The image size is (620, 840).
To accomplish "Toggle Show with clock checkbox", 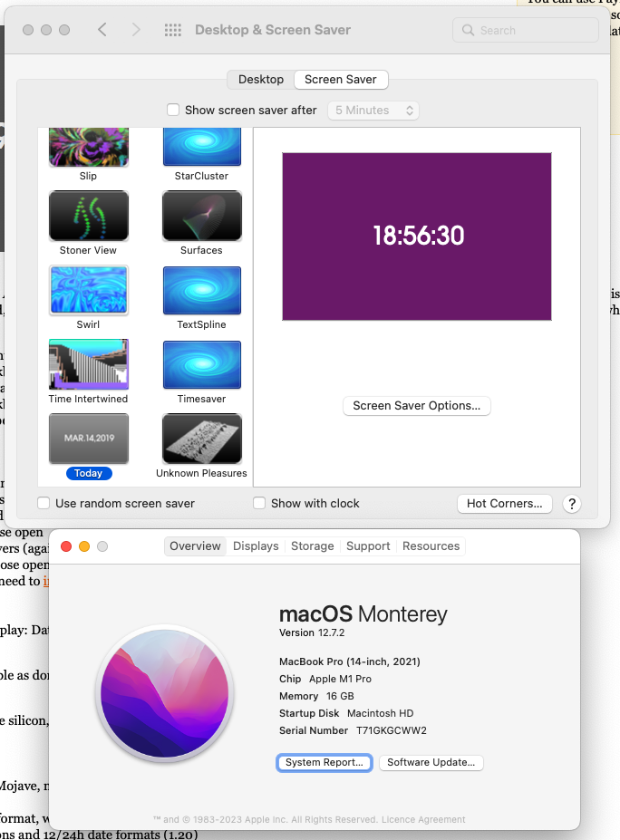I will tap(259, 503).
